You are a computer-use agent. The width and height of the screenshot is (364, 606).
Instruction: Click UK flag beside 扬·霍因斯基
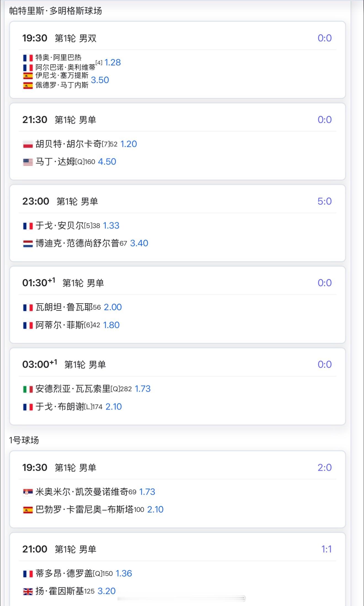coord(28,591)
